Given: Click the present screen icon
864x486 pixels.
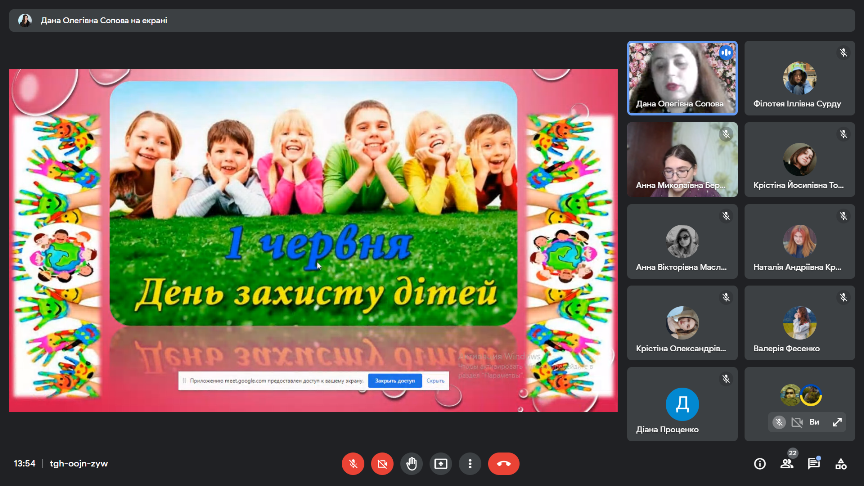Looking at the screenshot, I should [441, 464].
